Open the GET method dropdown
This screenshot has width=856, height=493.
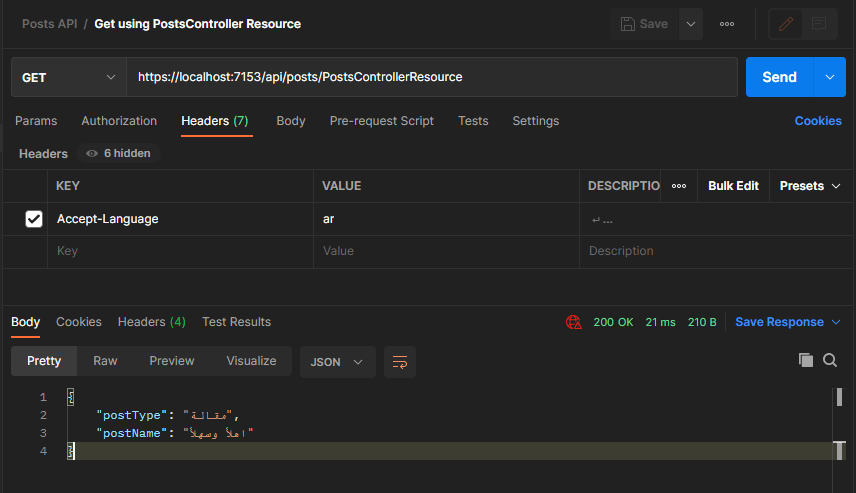(69, 78)
